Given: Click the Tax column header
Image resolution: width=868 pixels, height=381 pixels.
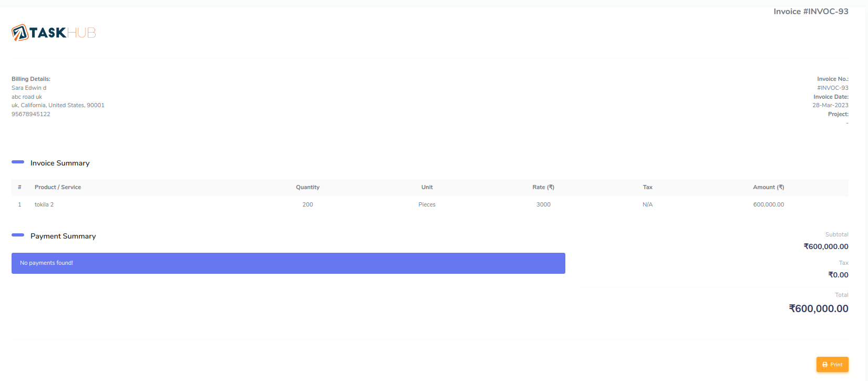Looking at the screenshot, I should pos(647,188).
